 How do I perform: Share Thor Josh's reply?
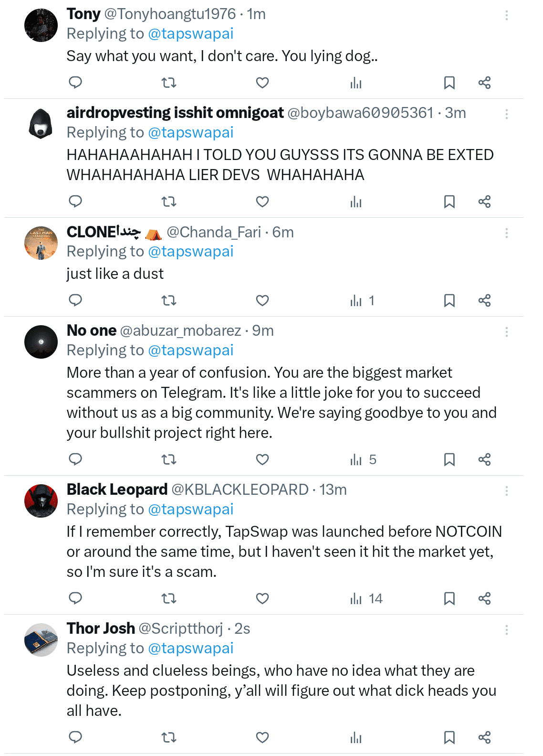(484, 737)
